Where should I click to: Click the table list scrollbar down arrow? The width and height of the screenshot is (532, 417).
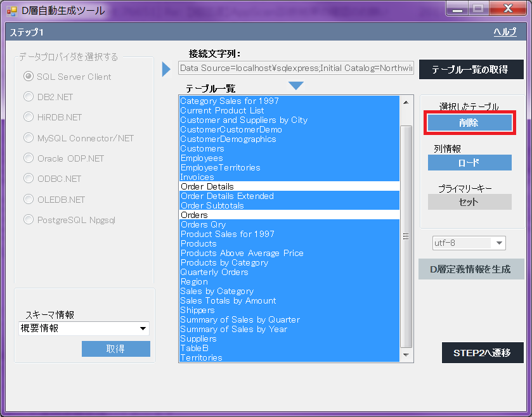pyautogui.click(x=406, y=357)
